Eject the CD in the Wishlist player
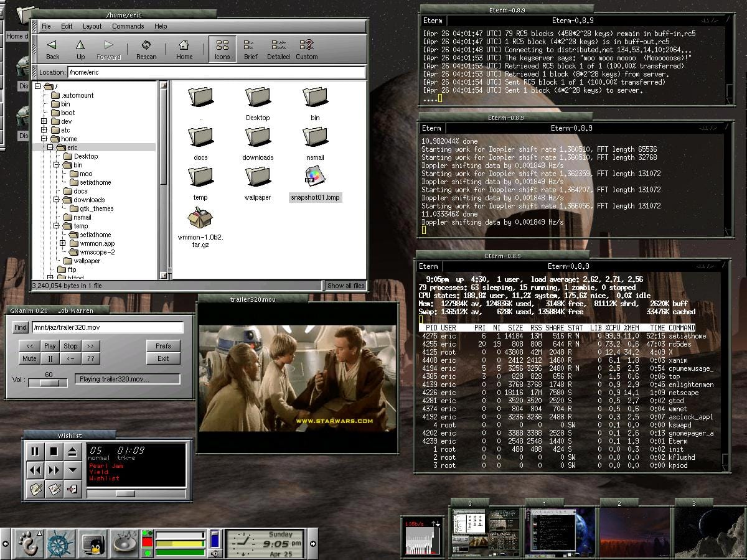The image size is (747, 560). pyautogui.click(x=73, y=452)
